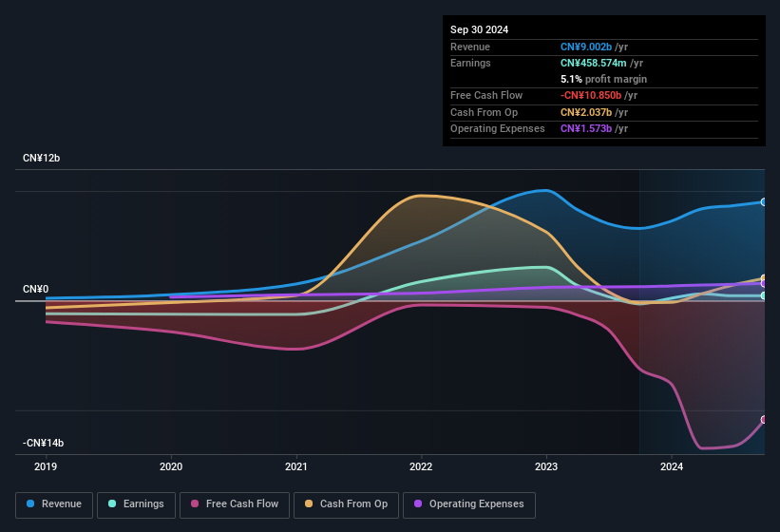The image size is (780, 532).
Task: Click the CN¥2.037b cash from op value
Action: 586,112
